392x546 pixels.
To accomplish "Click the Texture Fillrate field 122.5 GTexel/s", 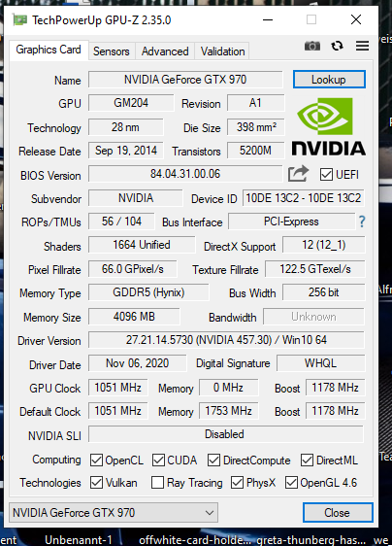I will pyautogui.click(x=315, y=269).
